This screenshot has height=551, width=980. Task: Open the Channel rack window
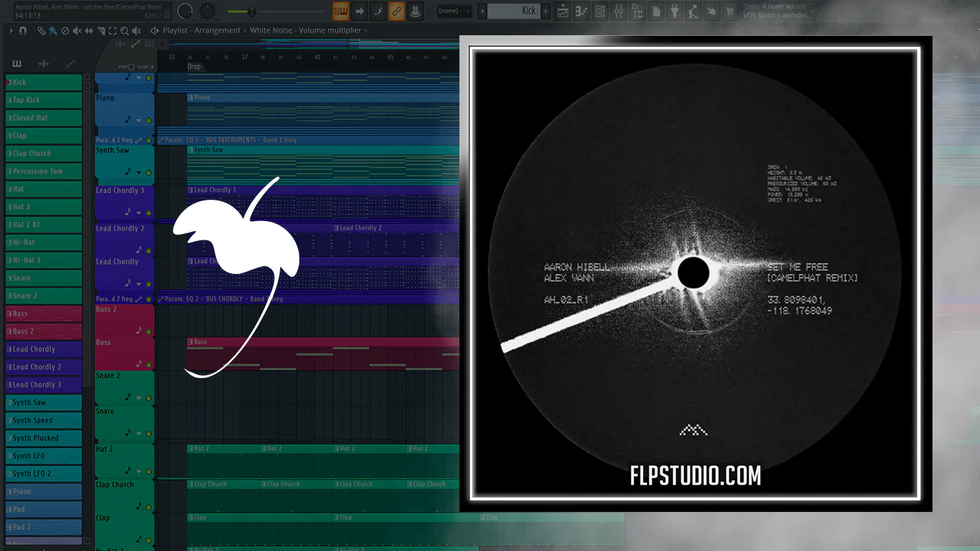coord(600,11)
